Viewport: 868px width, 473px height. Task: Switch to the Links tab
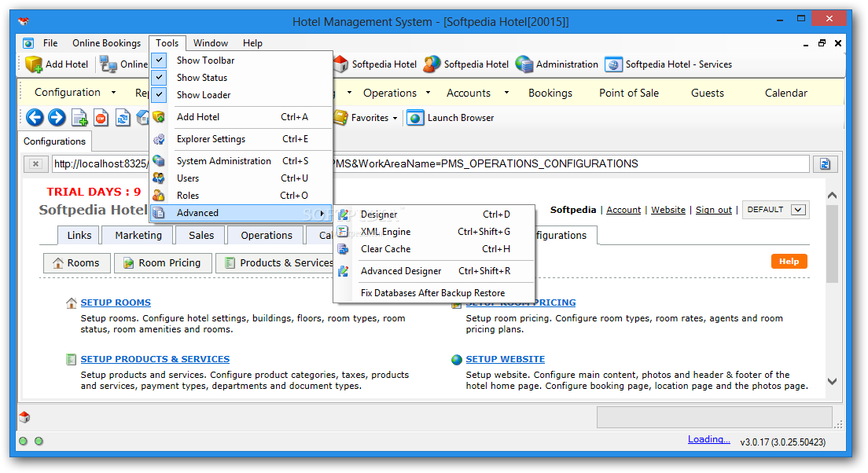(x=79, y=235)
